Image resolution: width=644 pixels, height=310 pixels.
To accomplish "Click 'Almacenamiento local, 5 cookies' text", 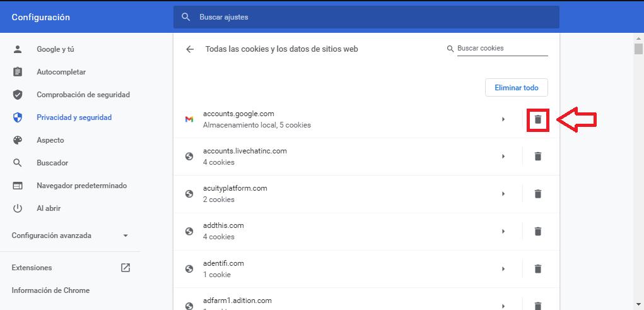I will pyautogui.click(x=257, y=125).
